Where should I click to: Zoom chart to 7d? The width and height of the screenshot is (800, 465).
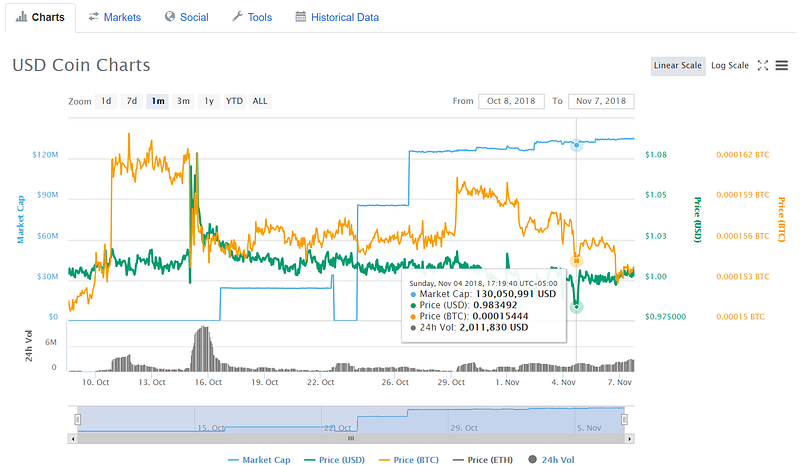point(132,101)
